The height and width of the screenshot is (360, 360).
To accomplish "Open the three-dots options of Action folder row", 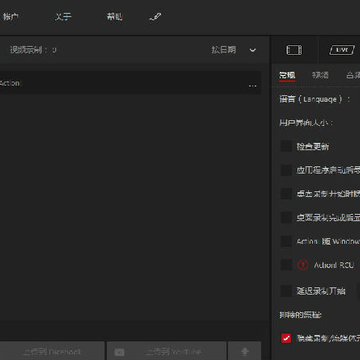I will tap(252, 86).
